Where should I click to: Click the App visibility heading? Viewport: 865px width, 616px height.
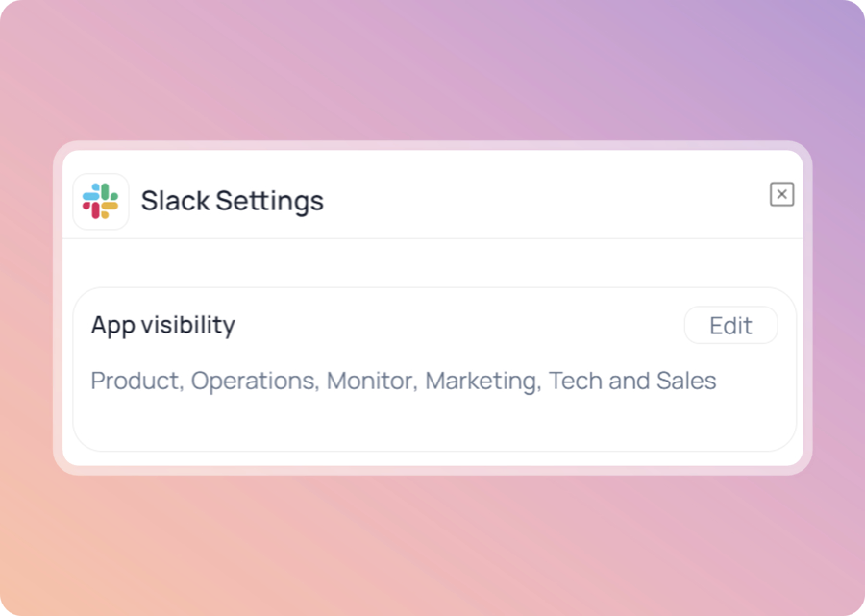pos(162,325)
